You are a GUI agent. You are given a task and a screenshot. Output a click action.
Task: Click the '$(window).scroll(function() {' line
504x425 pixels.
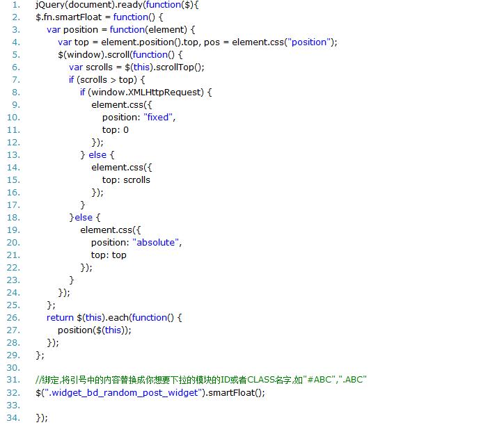120,55
